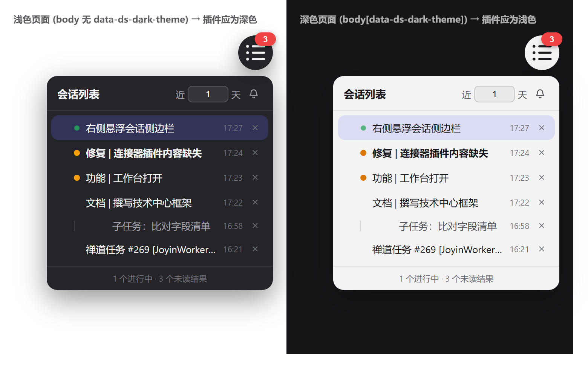This screenshot has height=369, width=588.
Task: Select 右侧悬浮会话侧边栏 session in light panel
Action: (x=446, y=128)
